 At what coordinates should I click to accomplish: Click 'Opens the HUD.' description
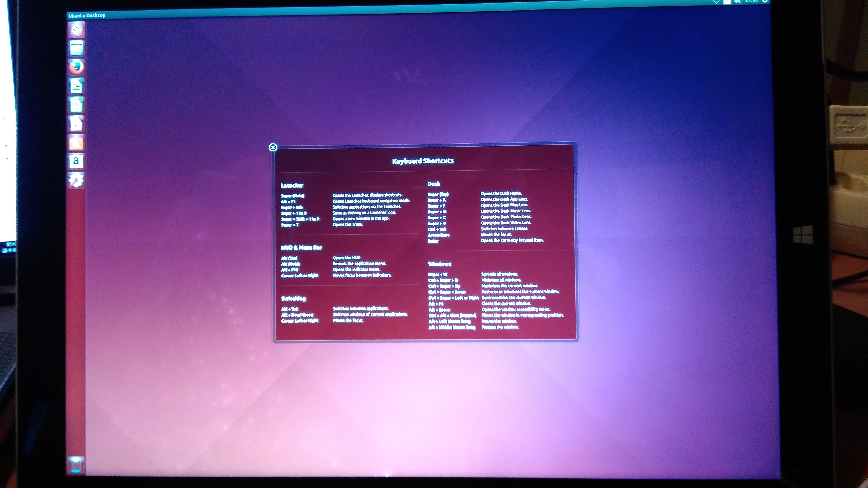click(x=347, y=258)
